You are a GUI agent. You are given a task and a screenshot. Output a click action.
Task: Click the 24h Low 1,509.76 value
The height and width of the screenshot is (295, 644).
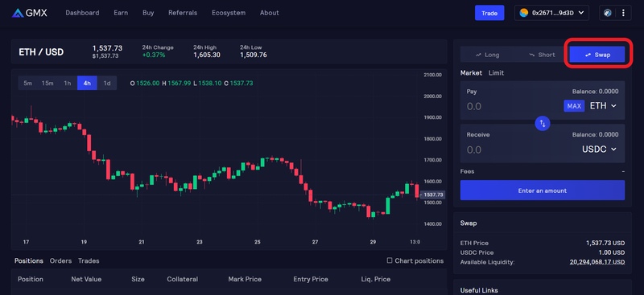(x=254, y=55)
